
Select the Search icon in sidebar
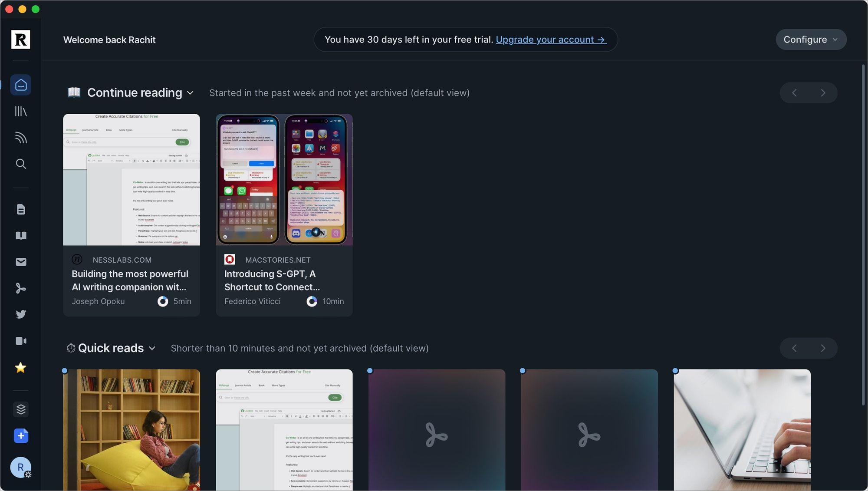[20, 164]
